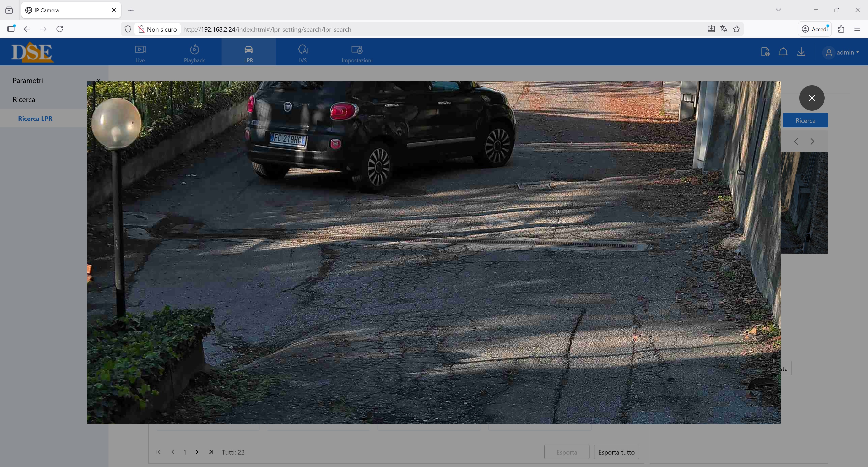The image size is (868, 467).
Task: Open the help document icon
Action: tap(765, 52)
